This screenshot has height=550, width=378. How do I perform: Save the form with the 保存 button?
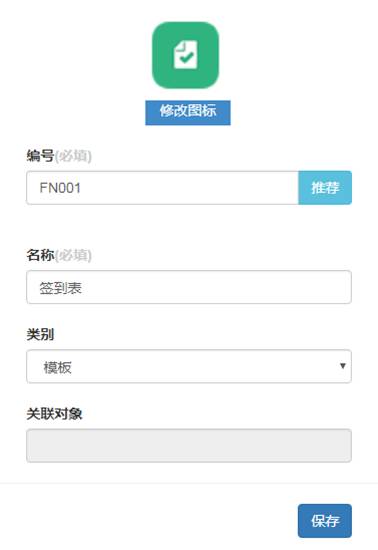[325, 521]
